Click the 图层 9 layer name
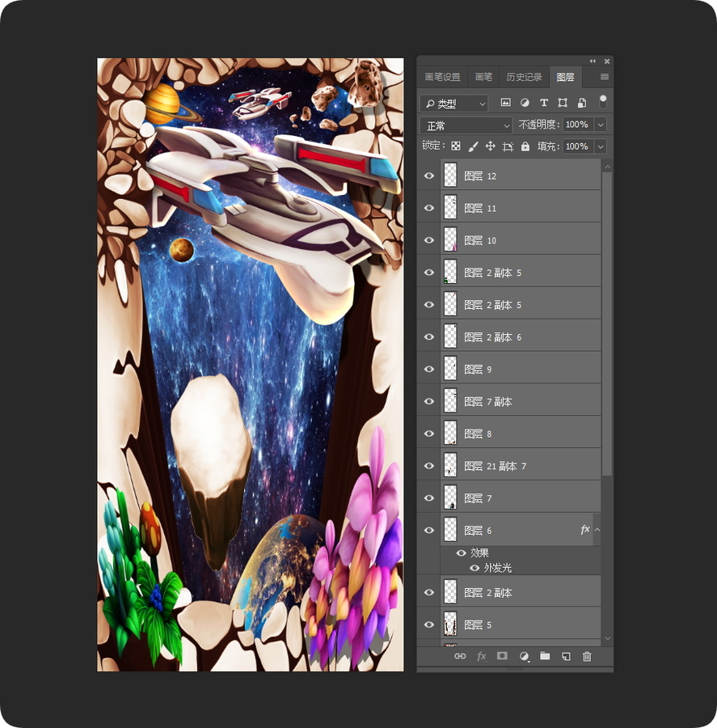The image size is (717, 728). 478,369
